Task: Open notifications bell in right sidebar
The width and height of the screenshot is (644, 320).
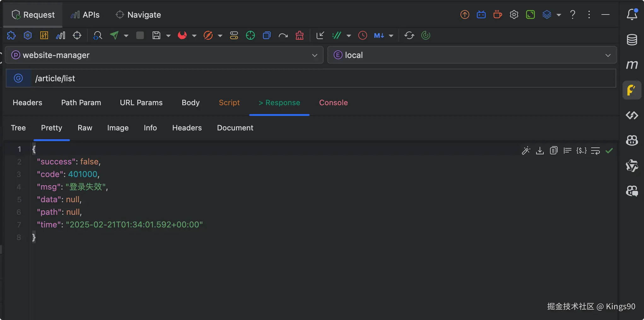Action: pos(632,14)
